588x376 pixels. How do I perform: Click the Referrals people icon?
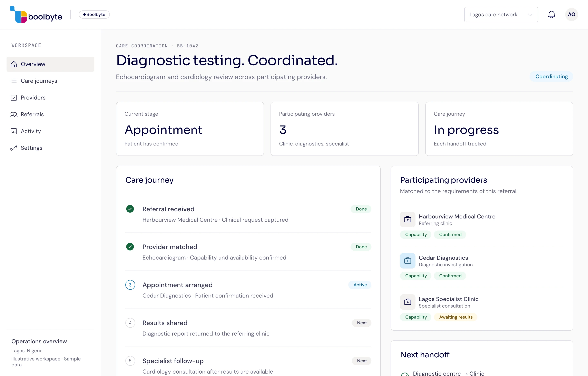tap(14, 114)
